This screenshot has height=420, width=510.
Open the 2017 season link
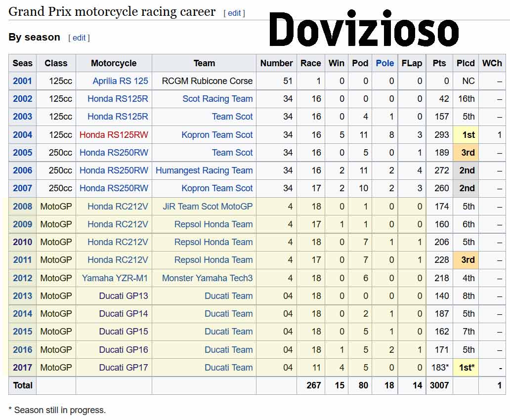click(x=22, y=368)
